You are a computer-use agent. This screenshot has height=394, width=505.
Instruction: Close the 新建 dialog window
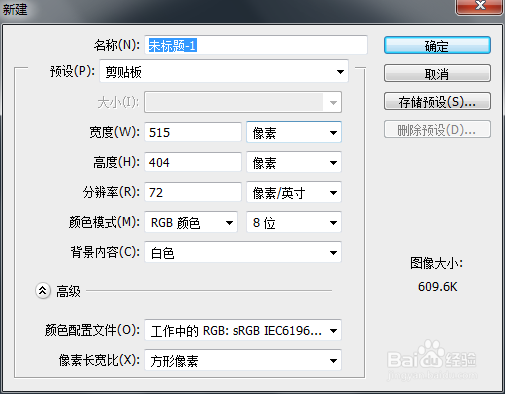coord(480,6)
